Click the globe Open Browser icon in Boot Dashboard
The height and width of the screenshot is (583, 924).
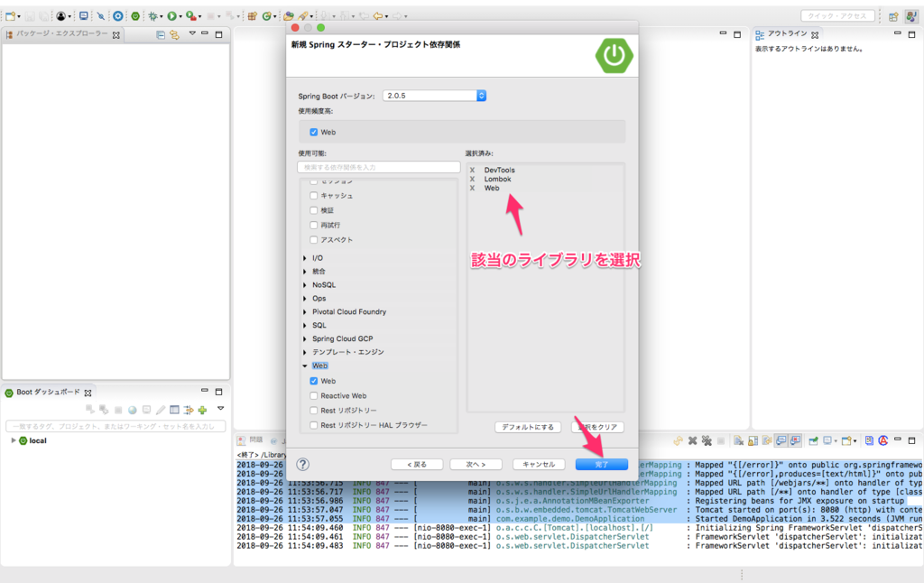tap(132, 410)
